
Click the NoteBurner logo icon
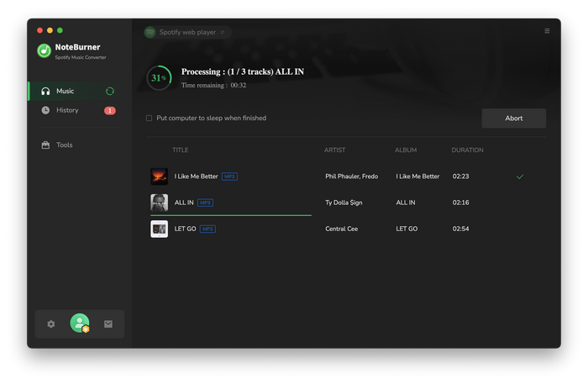(45, 50)
